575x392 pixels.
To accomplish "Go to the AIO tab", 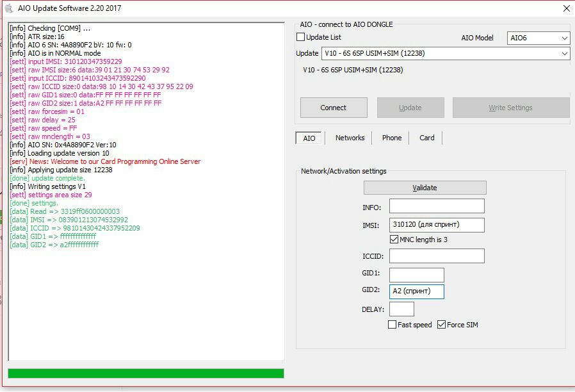I will tap(309, 138).
